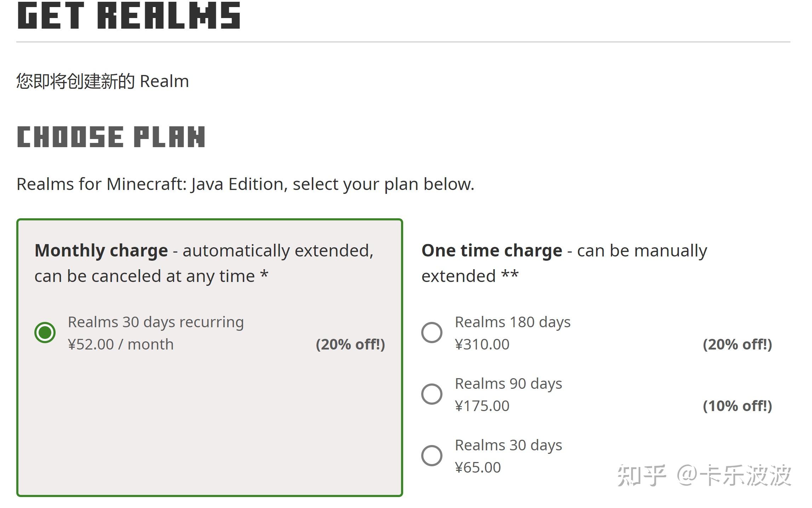Click the ¥52.00 / month price
This screenshot has width=812, height=508.
tap(121, 344)
